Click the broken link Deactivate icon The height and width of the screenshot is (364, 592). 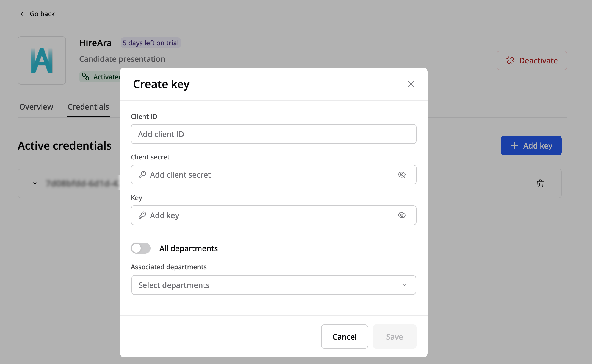510,60
